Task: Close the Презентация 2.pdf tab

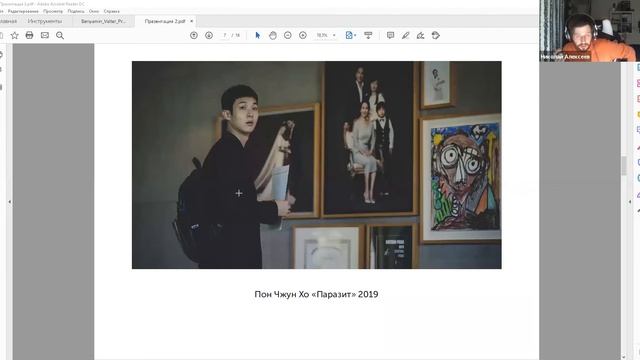Action: tap(191, 21)
